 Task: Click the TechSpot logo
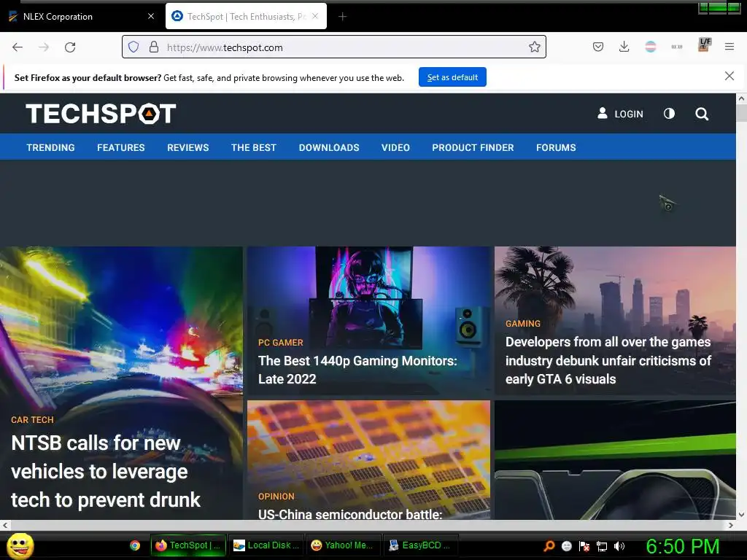[101, 113]
